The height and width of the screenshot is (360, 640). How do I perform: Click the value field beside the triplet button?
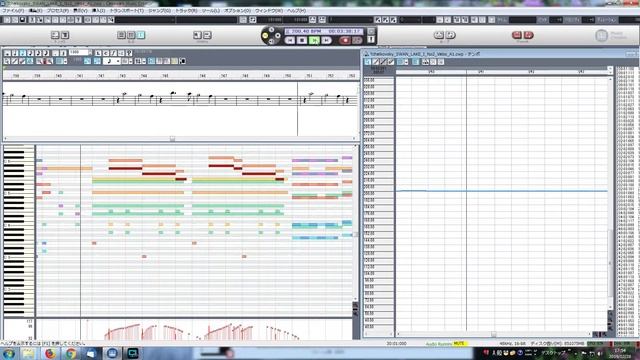pos(78,53)
